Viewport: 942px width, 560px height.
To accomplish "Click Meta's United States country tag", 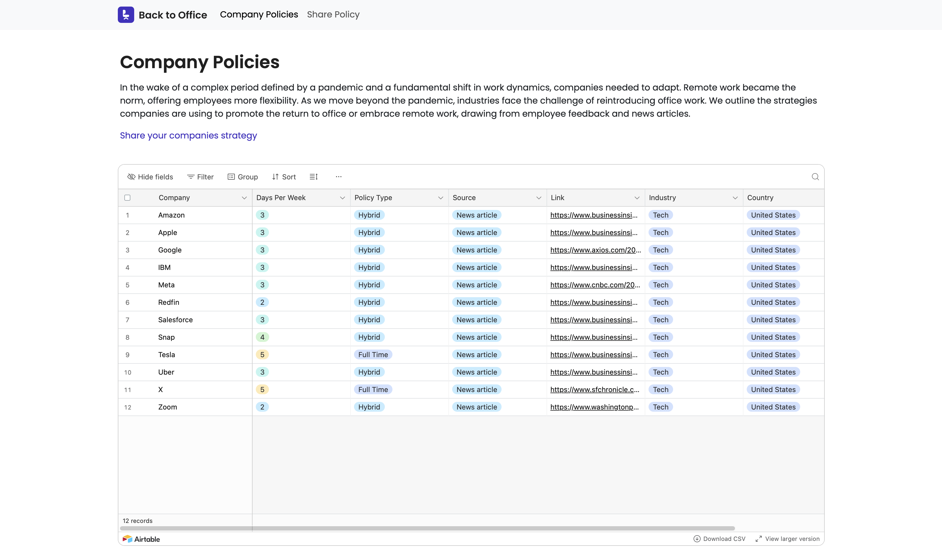I will pos(773,285).
